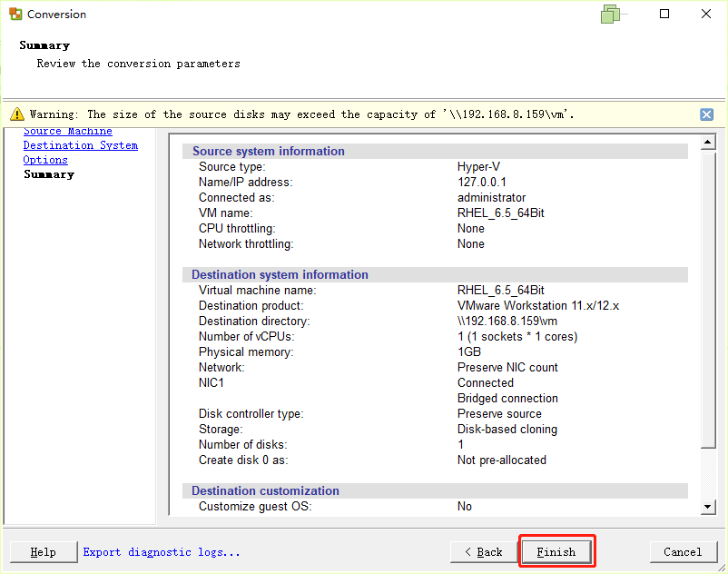Click the Virtual machine name RHEL_6.5_64Bit value
Viewport: 728px width, 574px height.
coord(500,291)
